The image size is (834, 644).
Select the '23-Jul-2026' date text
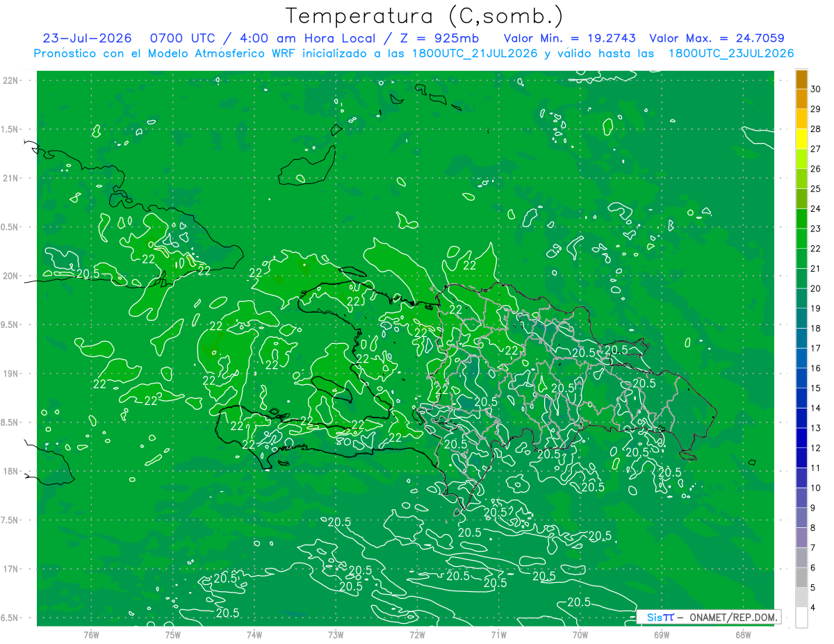88,38
